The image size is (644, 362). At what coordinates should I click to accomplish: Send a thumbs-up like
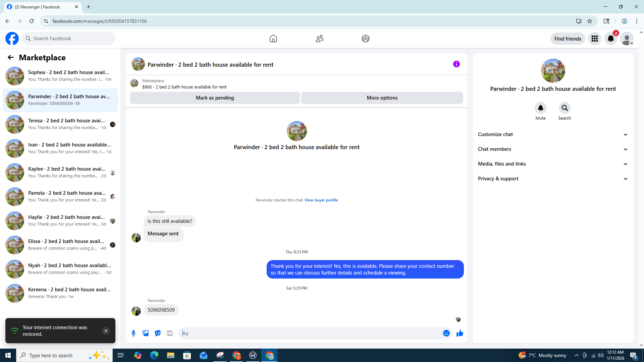[460, 333]
